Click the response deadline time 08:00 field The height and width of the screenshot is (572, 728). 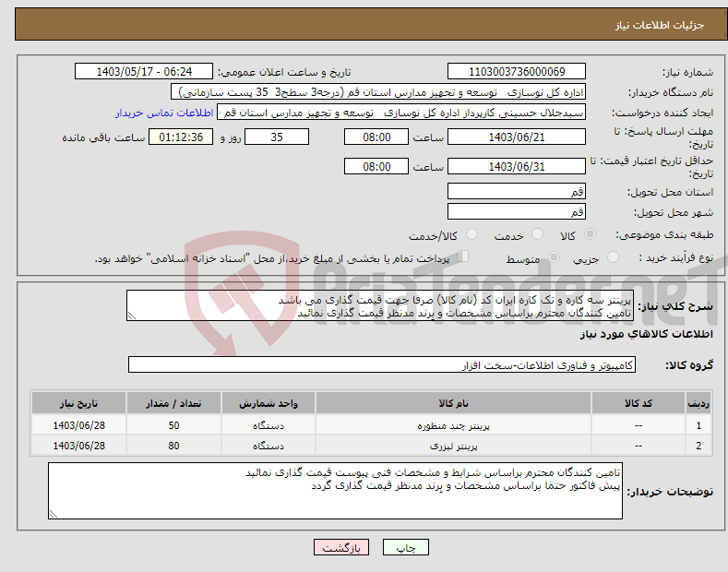(376, 137)
